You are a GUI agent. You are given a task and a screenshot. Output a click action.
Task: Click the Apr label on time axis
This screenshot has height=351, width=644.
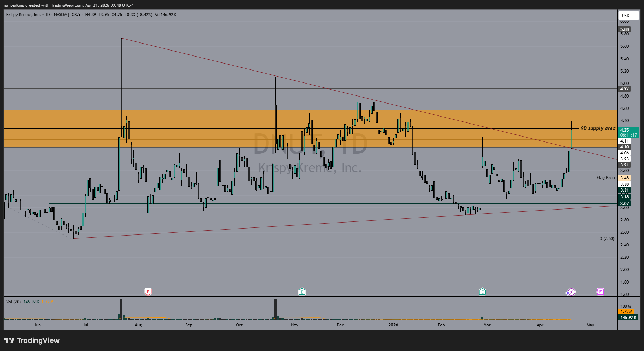(x=540, y=325)
